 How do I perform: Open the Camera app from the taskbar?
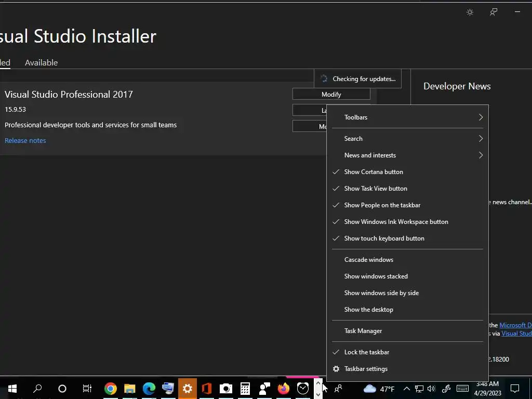225,388
